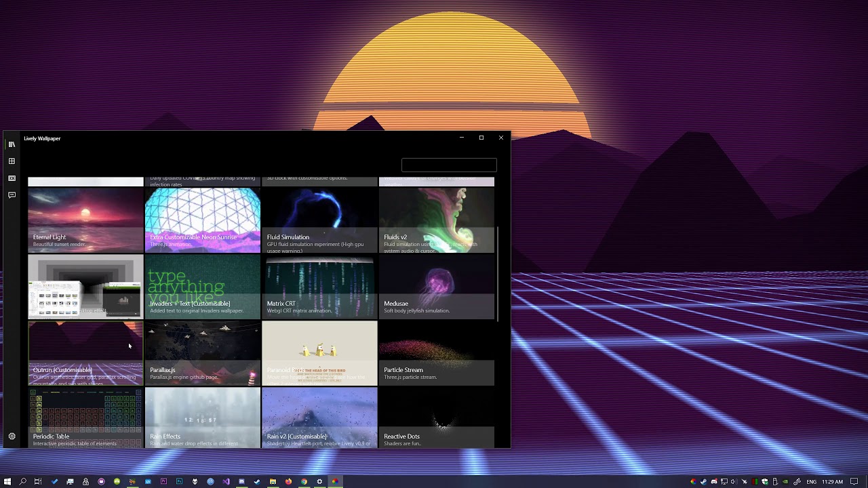Open the Discord taskbar icon

pos(241,481)
